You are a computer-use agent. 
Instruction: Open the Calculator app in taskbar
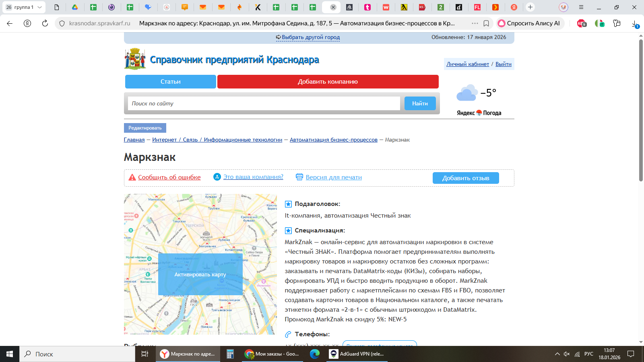point(230,354)
